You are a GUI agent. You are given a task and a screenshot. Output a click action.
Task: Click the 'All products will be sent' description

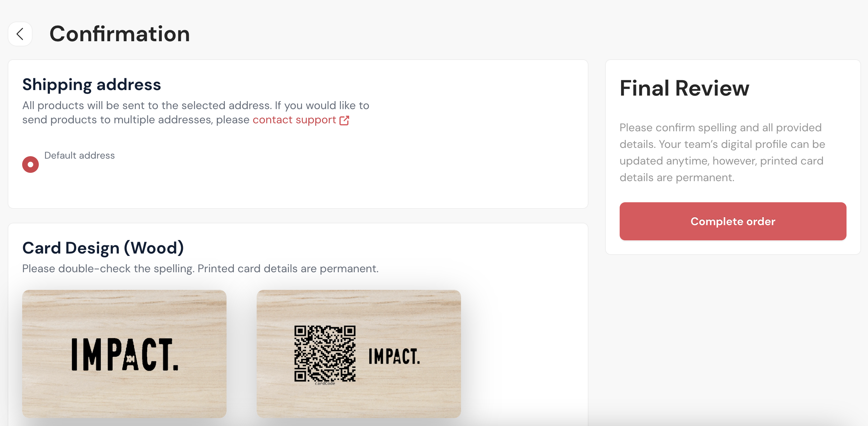tap(195, 105)
